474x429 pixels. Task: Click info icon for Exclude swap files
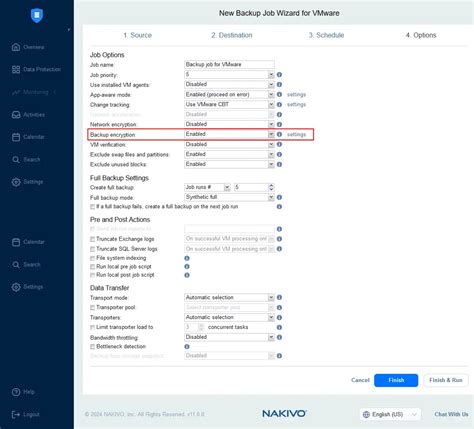(279, 154)
